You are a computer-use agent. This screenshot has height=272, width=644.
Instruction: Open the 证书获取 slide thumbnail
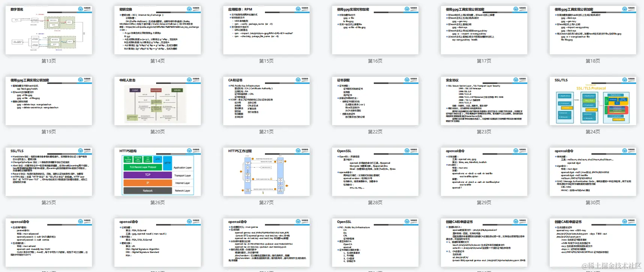click(375, 101)
